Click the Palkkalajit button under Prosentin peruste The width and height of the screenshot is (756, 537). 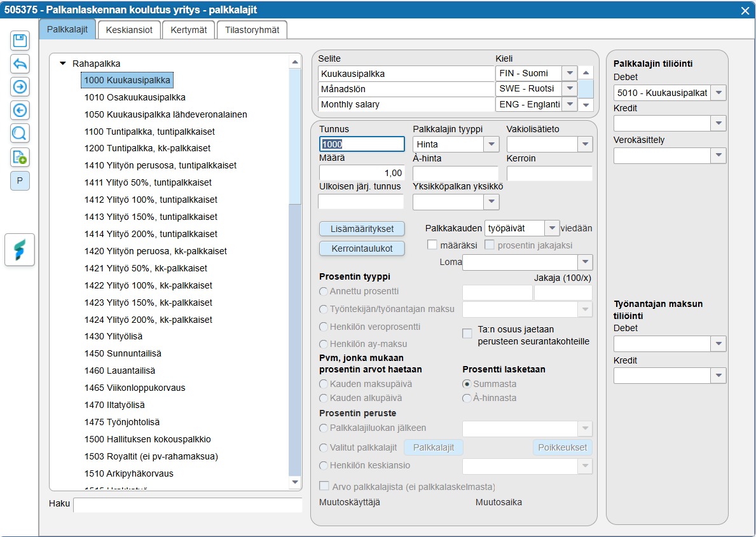434,448
